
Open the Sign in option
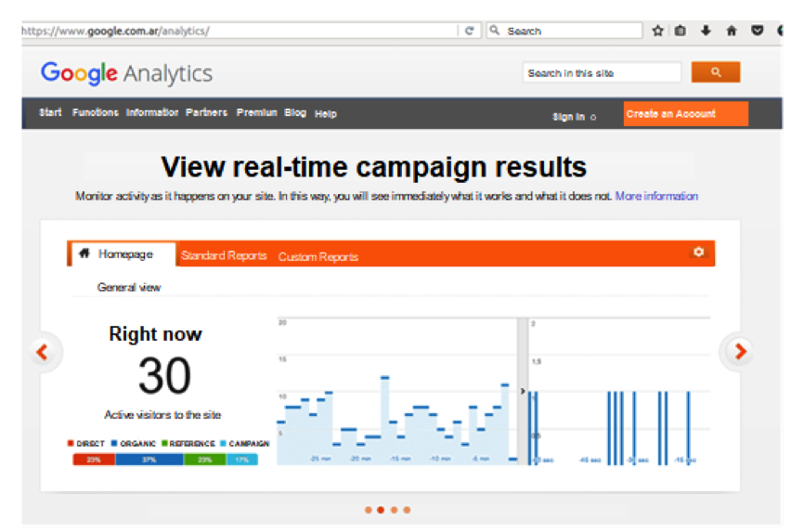tap(569, 117)
